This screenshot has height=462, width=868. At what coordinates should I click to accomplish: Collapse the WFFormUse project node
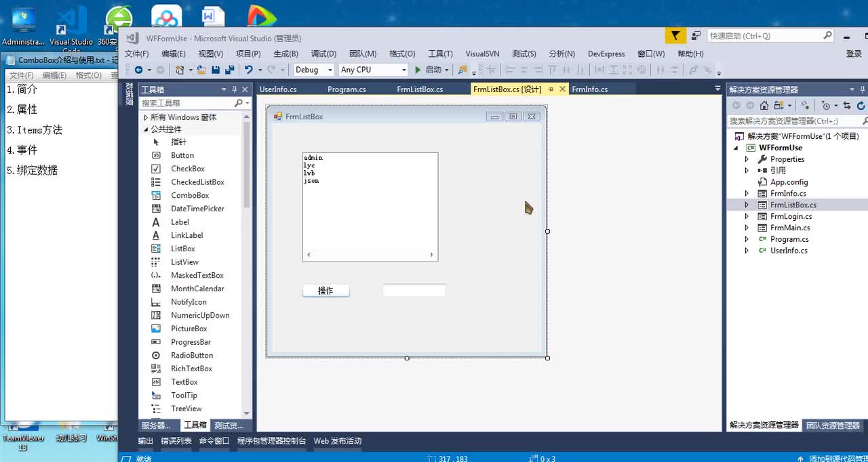[x=736, y=148]
